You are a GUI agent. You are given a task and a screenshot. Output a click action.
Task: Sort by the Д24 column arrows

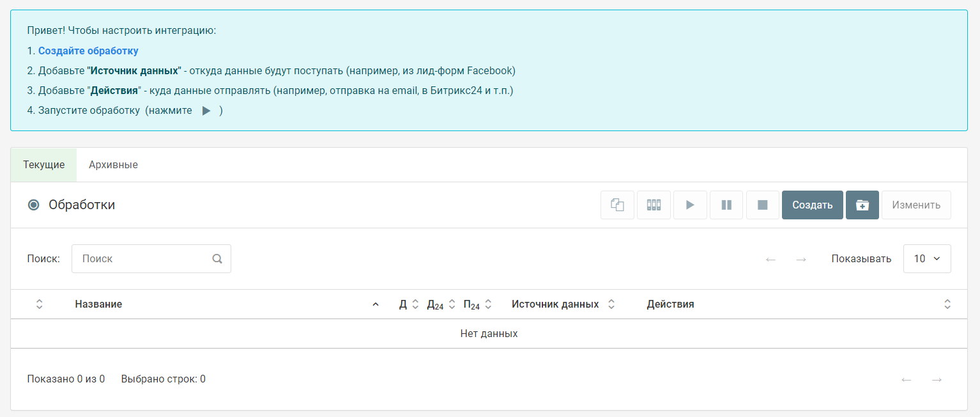tap(452, 304)
